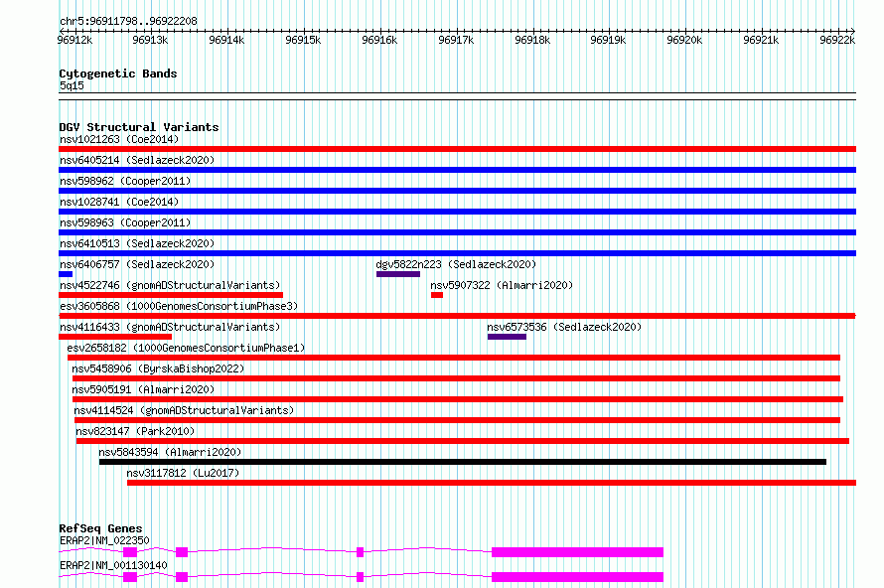884x588 pixels.
Task: Select the large exon of ERAP2 NM_001130140
Action: [x=577, y=577]
